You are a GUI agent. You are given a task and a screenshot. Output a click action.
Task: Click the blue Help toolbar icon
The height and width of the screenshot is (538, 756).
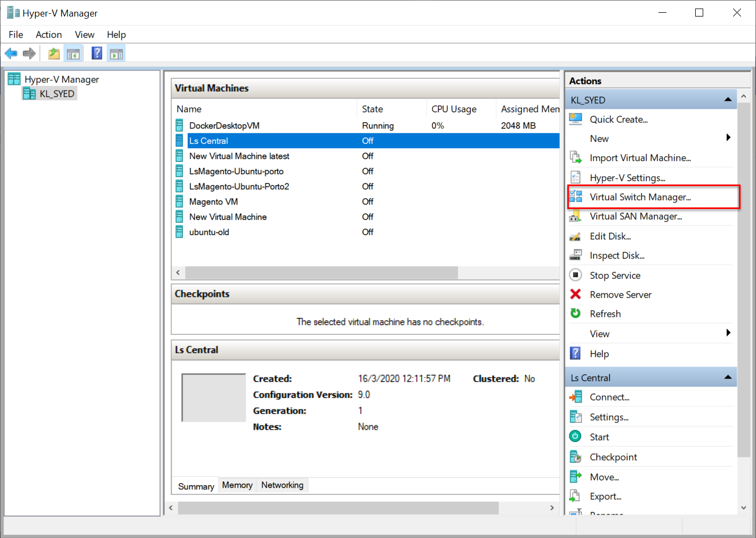tap(97, 53)
